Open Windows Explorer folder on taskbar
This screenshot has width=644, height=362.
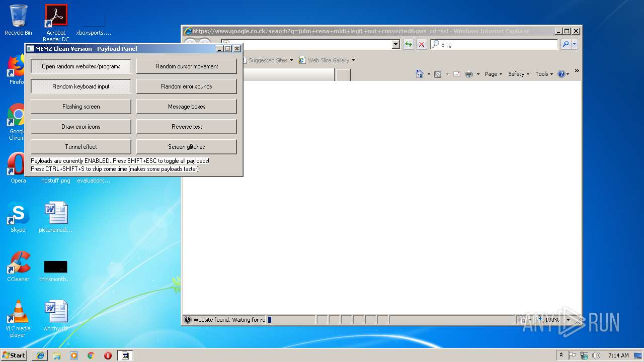click(57, 355)
